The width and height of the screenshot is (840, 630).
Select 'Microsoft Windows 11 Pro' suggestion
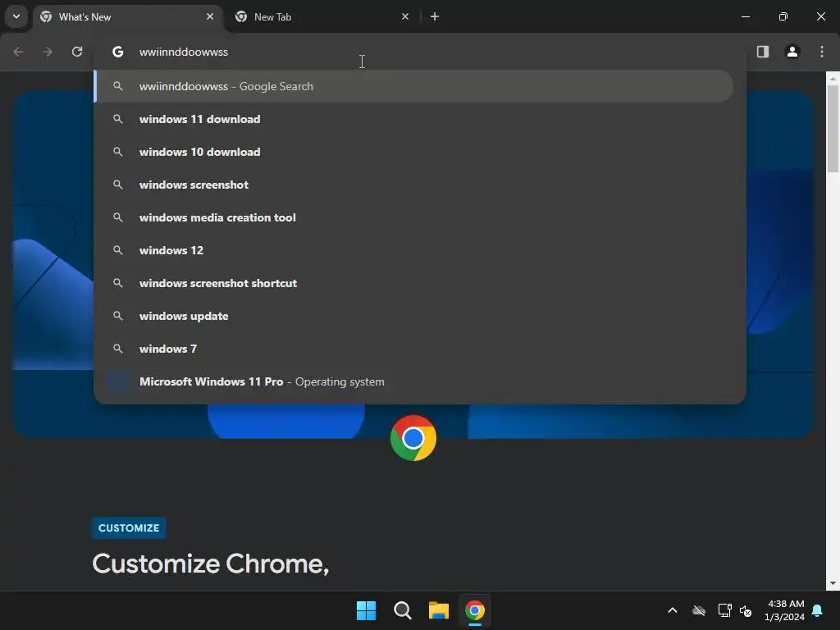413,381
